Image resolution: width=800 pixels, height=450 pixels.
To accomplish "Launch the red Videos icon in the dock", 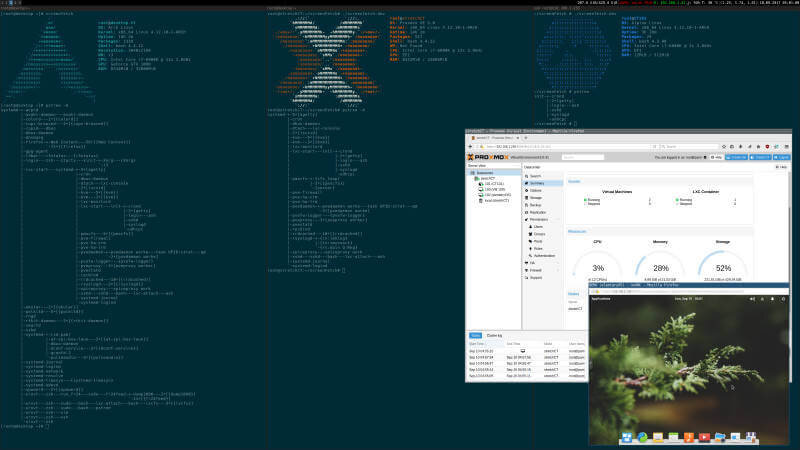I will coord(705,437).
